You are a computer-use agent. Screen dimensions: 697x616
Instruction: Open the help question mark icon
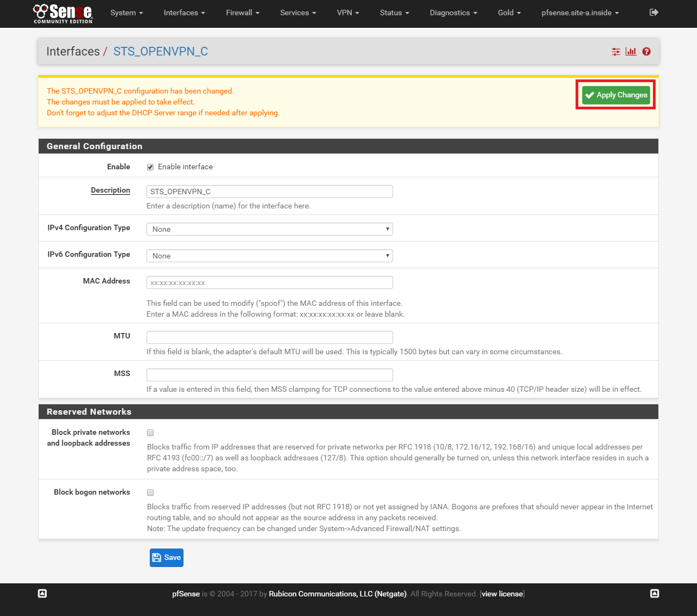click(646, 52)
